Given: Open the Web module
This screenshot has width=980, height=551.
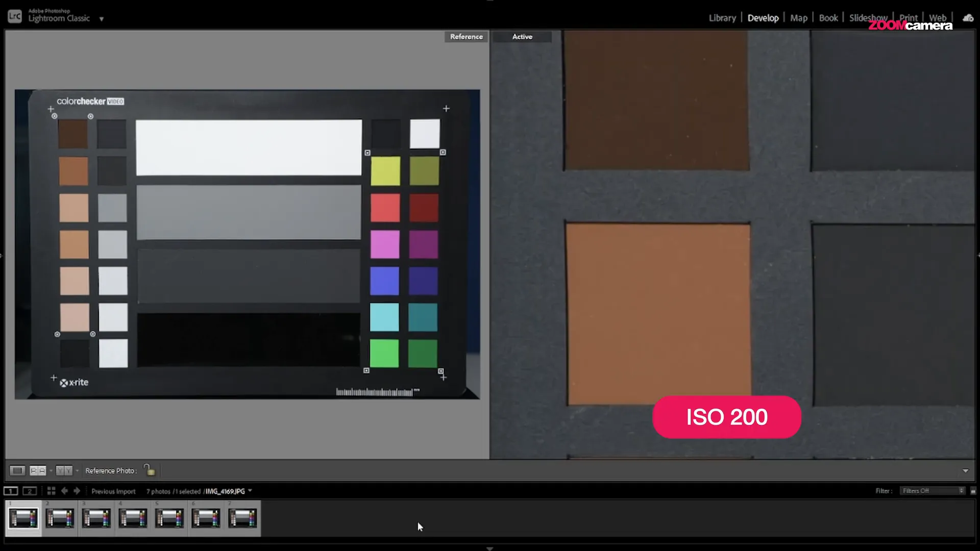Looking at the screenshot, I should click(x=937, y=18).
